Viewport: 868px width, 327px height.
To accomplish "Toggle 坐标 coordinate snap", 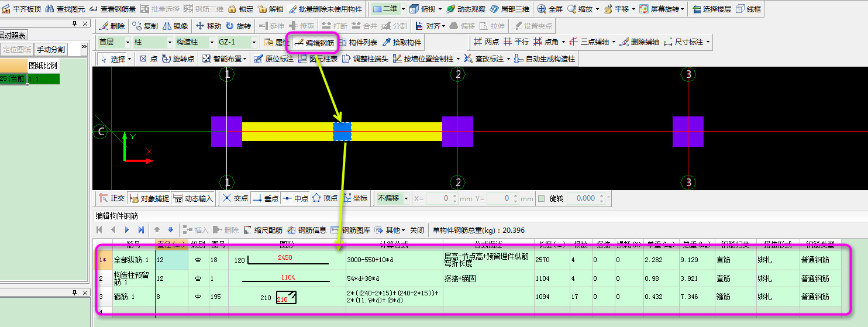I will [x=354, y=198].
